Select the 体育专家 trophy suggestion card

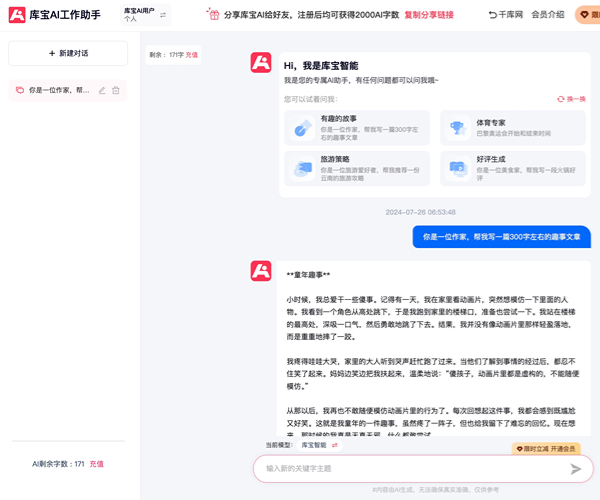(x=513, y=127)
